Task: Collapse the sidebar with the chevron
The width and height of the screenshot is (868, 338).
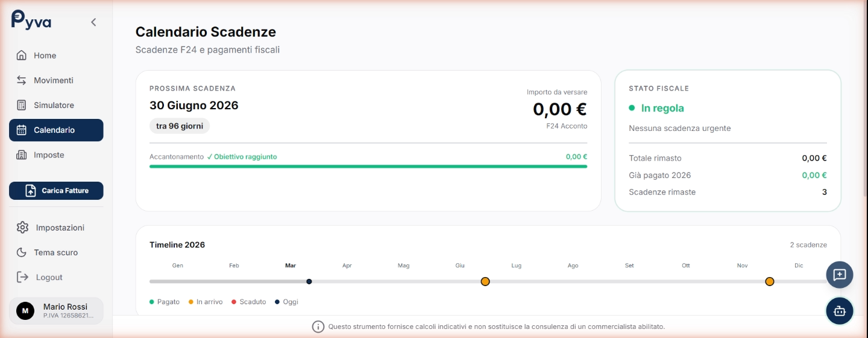Action: (x=93, y=22)
